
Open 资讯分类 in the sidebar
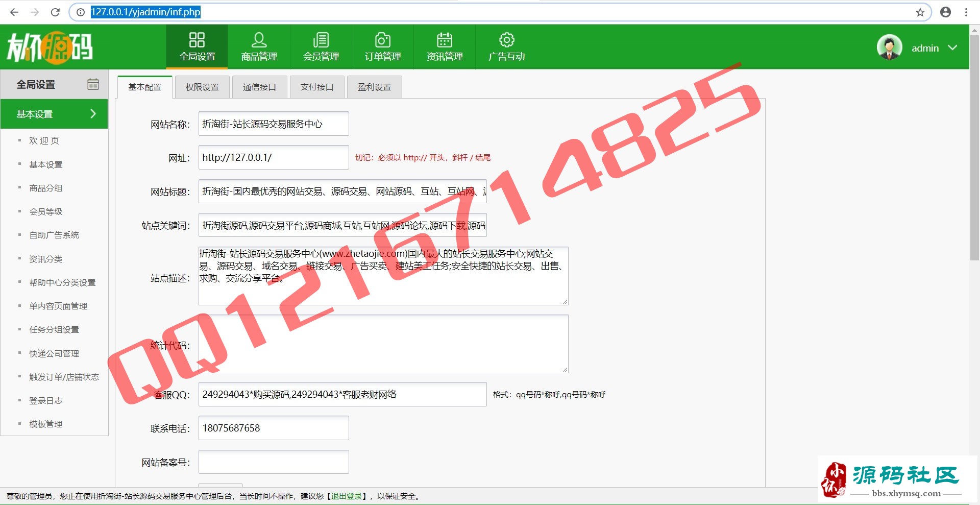coord(45,259)
